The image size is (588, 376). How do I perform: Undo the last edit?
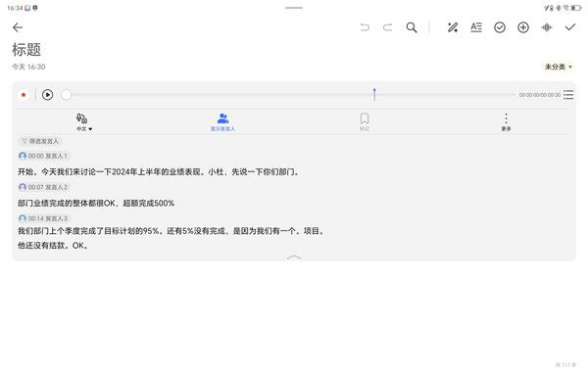point(365,27)
